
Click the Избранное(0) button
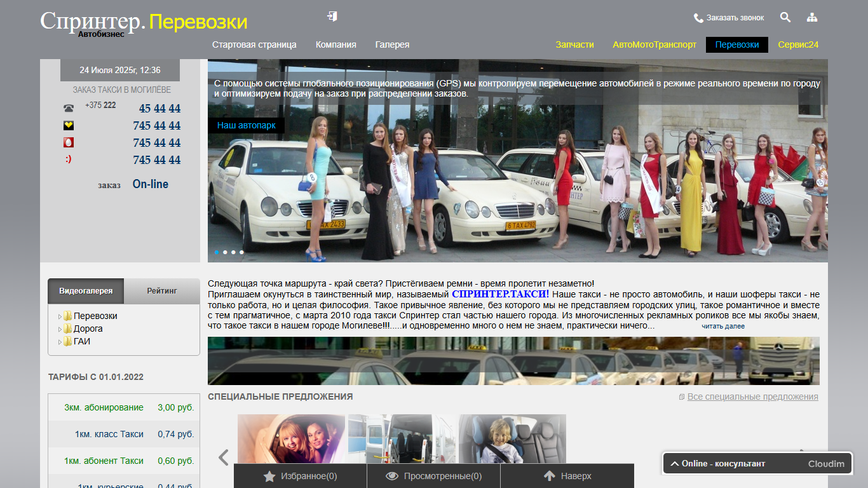[301, 476]
